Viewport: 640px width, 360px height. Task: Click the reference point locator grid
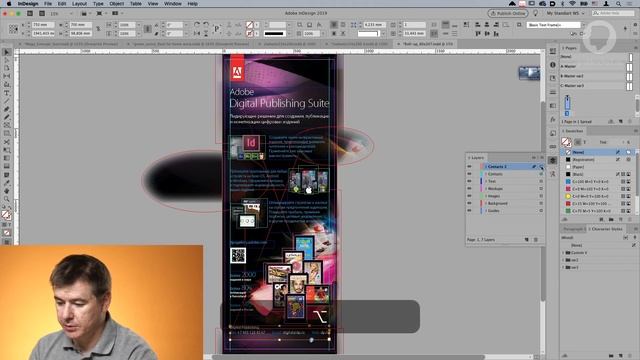click(13, 29)
